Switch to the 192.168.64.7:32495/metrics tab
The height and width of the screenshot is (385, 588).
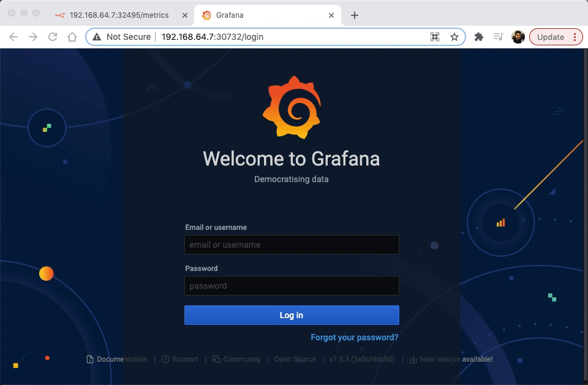point(119,15)
